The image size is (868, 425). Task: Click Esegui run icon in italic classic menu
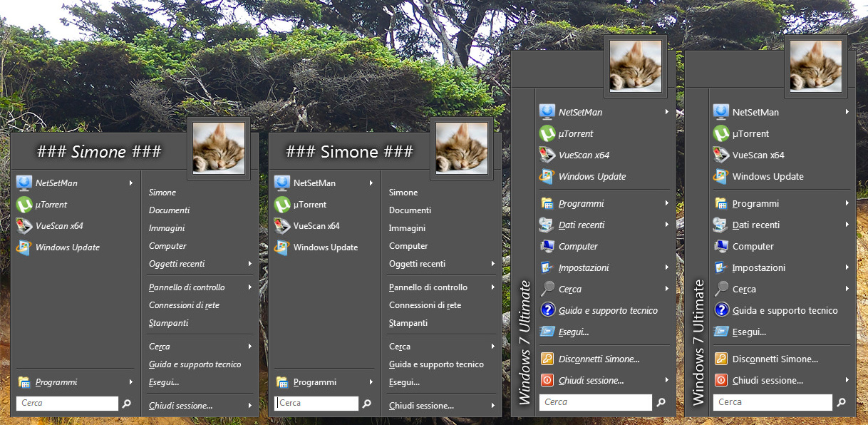tap(547, 332)
